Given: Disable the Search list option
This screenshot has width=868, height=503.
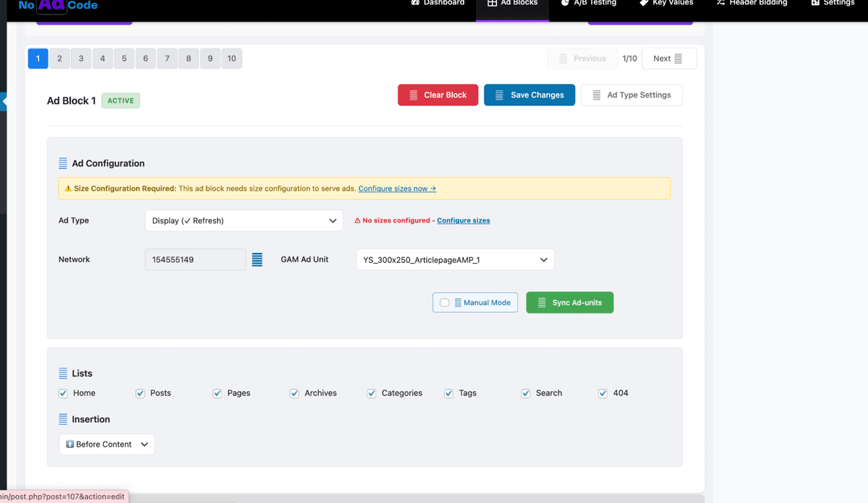Looking at the screenshot, I should point(525,392).
